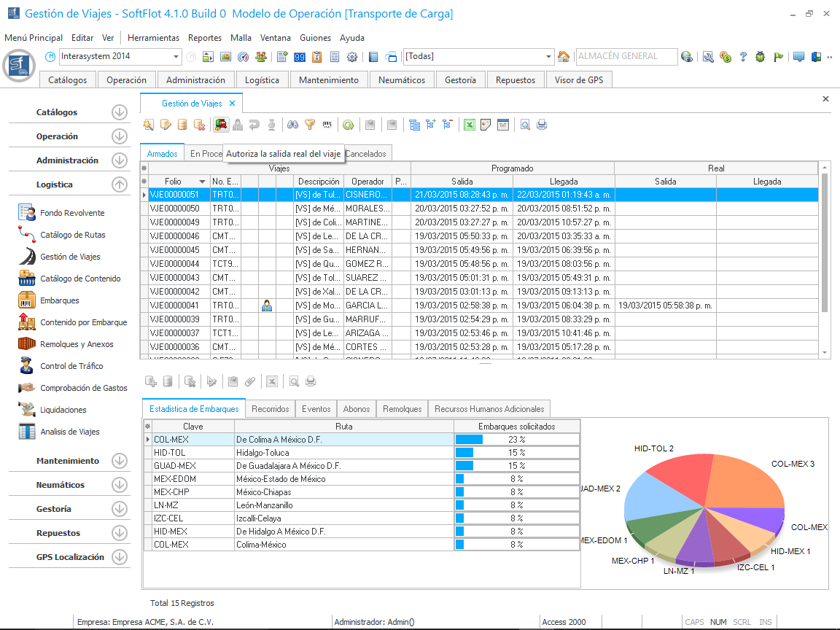Export trips with the green Excel icon

pyautogui.click(x=470, y=125)
